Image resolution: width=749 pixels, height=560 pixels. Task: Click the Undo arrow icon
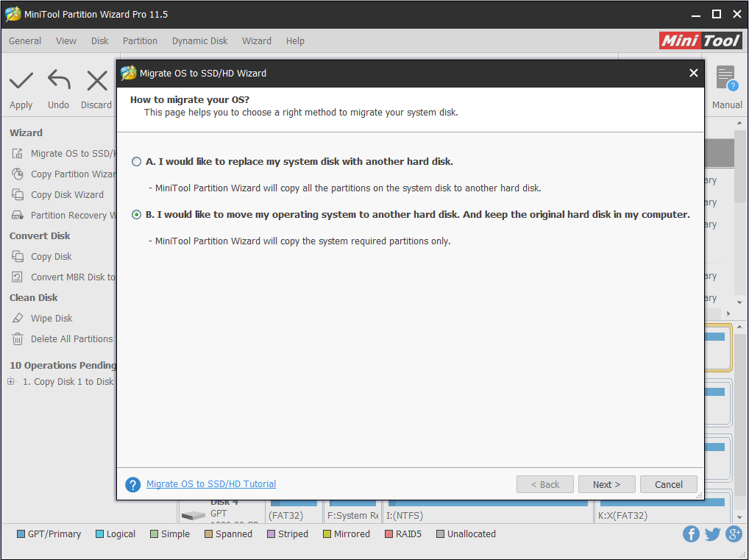[60, 79]
